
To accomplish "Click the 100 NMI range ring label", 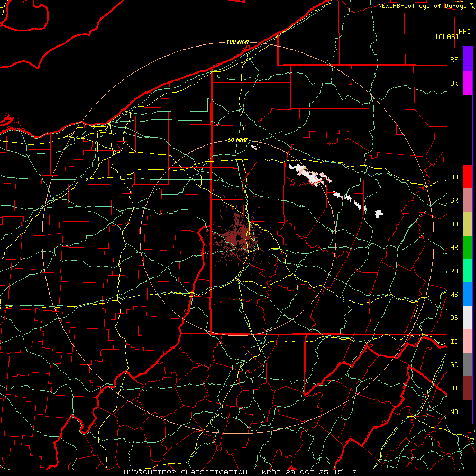I will click(237, 42).
